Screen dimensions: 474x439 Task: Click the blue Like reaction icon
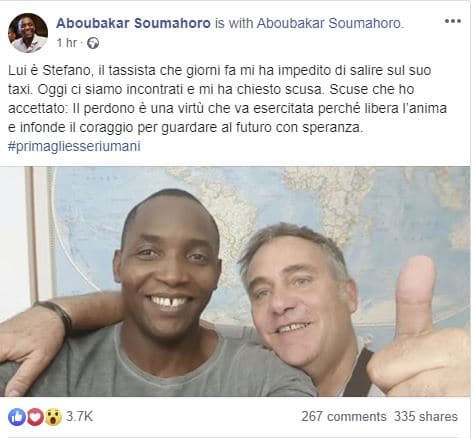pyautogui.click(x=17, y=417)
